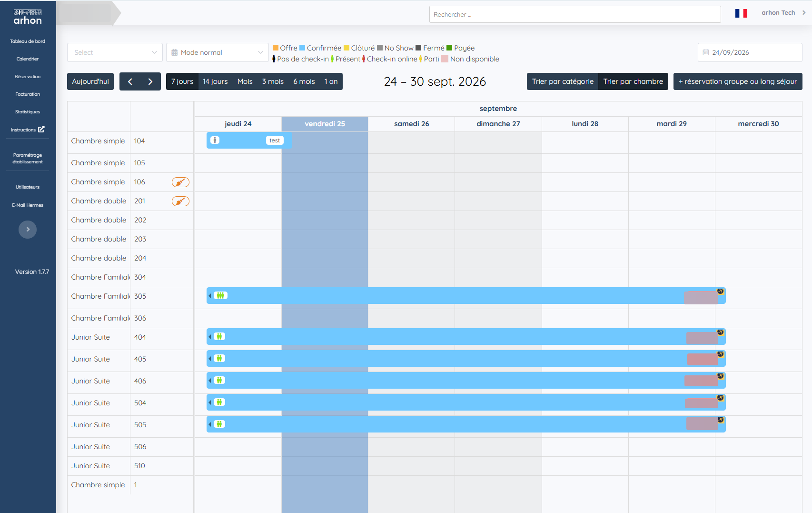Go to previous week arrow

click(x=130, y=81)
